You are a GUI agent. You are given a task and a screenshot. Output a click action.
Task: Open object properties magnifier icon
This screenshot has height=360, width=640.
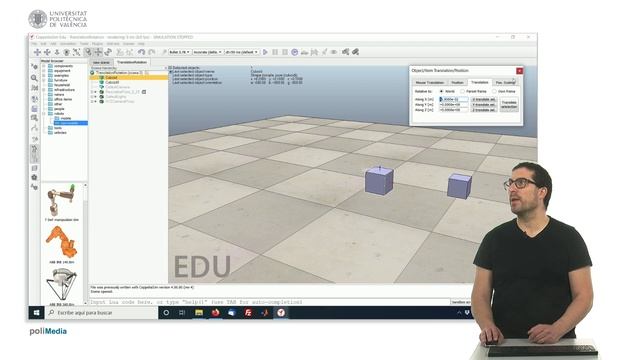(x=34, y=78)
